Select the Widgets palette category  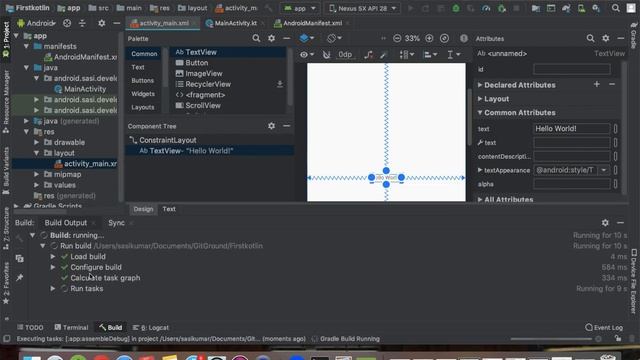(143, 94)
